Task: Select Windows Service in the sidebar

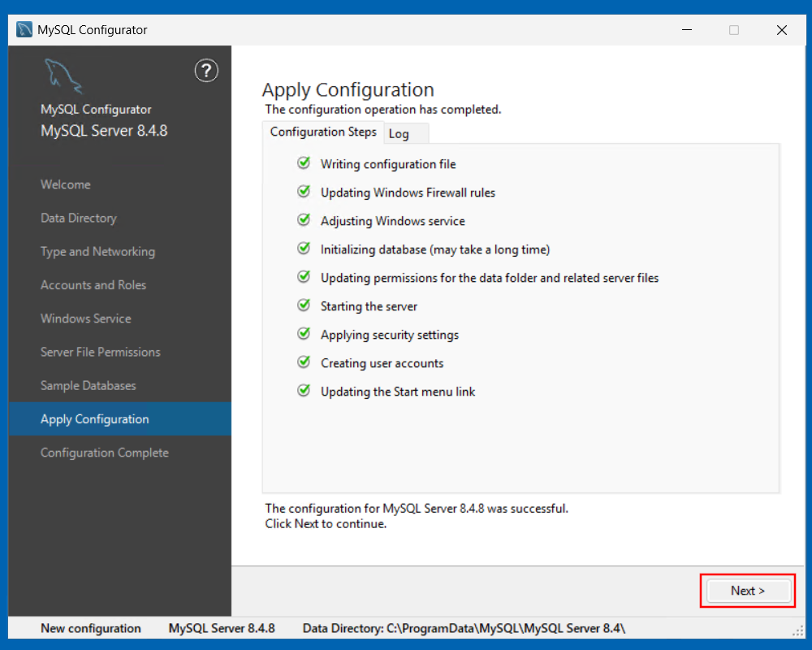Action: click(86, 318)
